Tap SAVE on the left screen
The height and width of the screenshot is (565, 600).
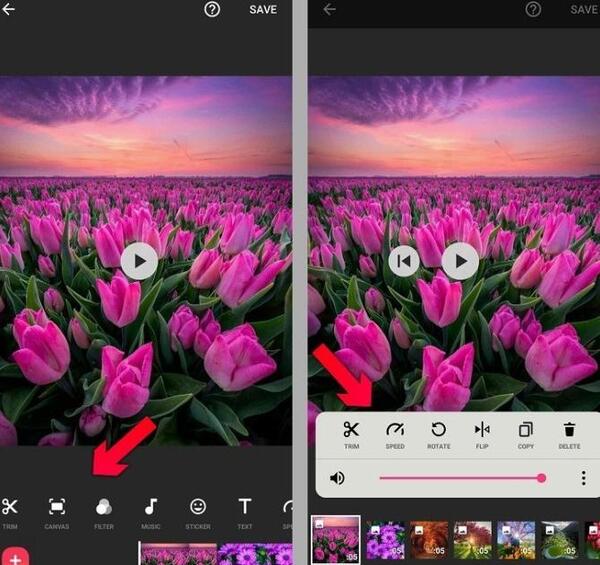pos(263,10)
